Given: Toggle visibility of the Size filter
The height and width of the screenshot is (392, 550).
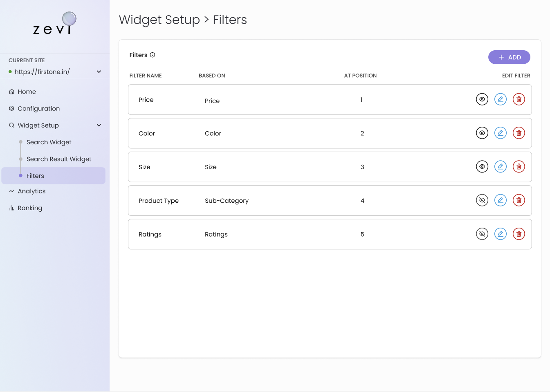Looking at the screenshot, I should click(482, 167).
